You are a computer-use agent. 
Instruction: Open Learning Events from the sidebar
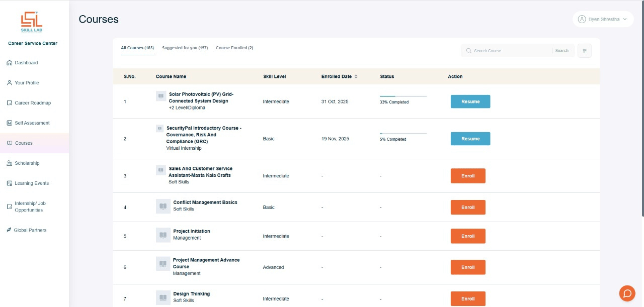pos(31,183)
